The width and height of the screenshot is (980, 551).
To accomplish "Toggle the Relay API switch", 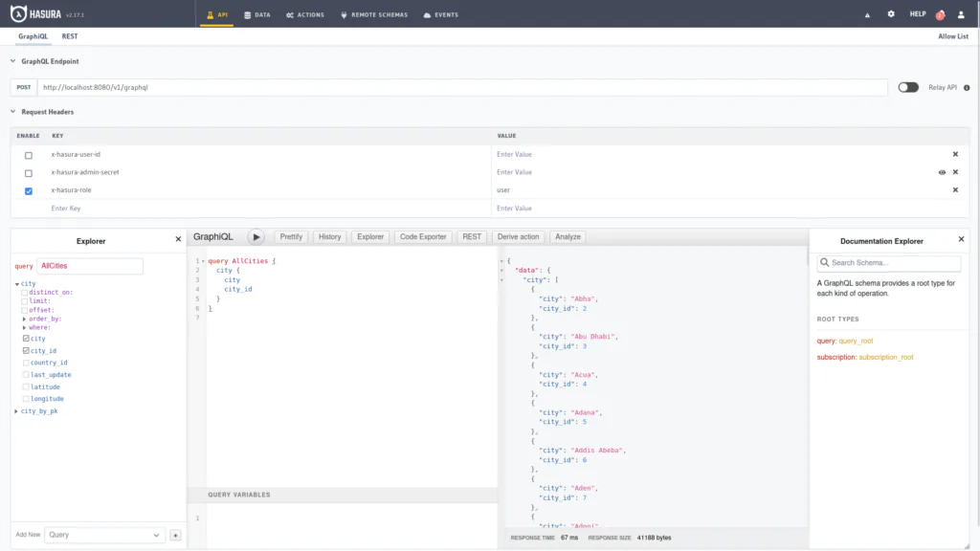I will (x=908, y=87).
